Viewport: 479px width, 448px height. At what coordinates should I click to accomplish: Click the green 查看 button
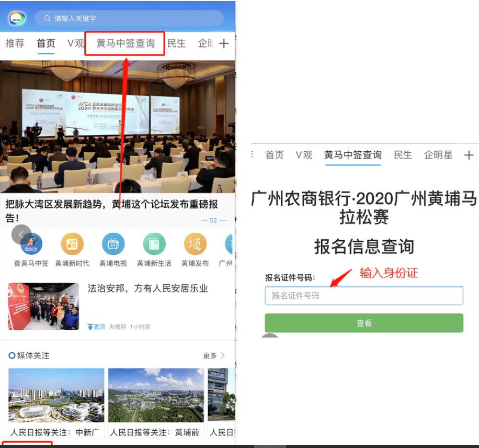[x=364, y=323]
